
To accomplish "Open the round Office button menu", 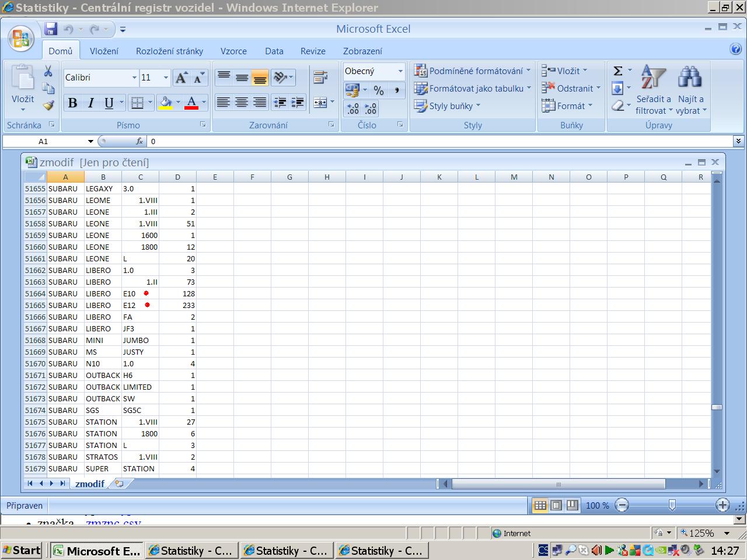I will 22,39.
